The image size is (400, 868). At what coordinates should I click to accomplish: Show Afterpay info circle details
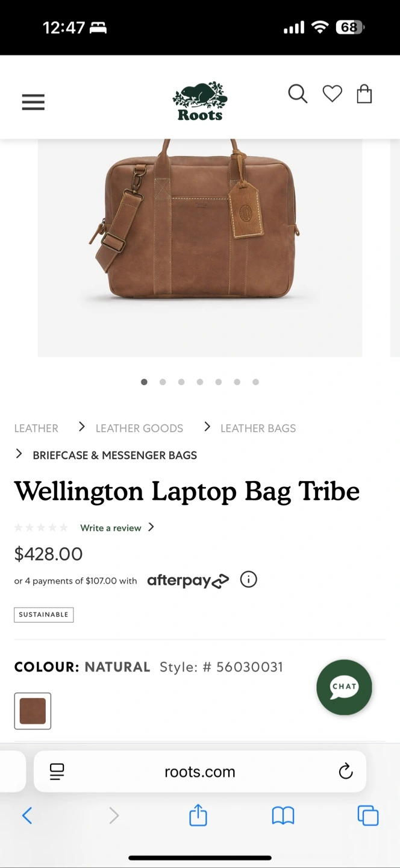pos(248,580)
